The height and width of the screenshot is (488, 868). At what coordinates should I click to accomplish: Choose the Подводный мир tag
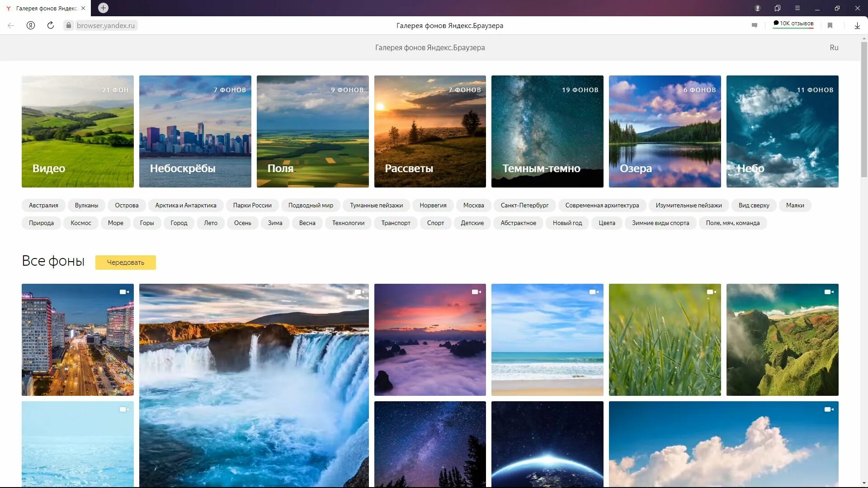(311, 205)
